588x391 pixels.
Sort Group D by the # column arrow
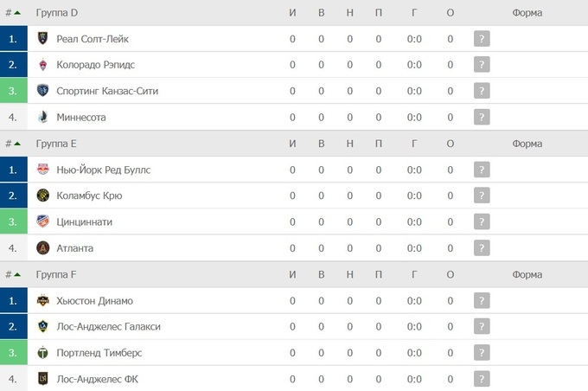pos(17,13)
